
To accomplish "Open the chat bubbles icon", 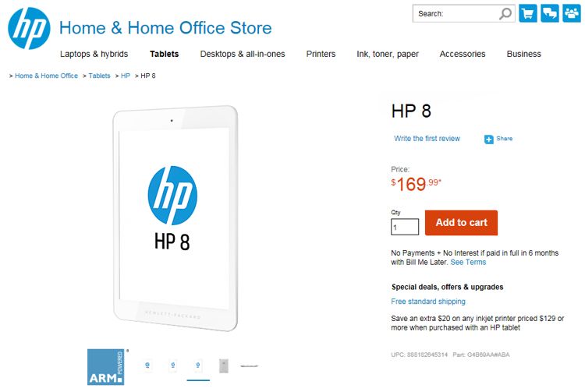I will coord(550,14).
